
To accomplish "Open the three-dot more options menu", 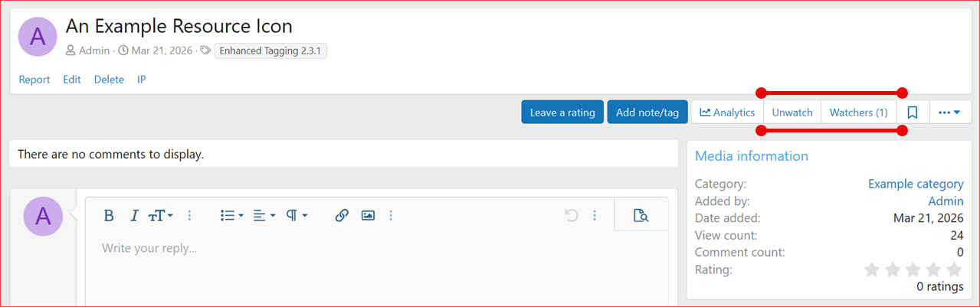I will pyautogui.click(x=950, y=113).
